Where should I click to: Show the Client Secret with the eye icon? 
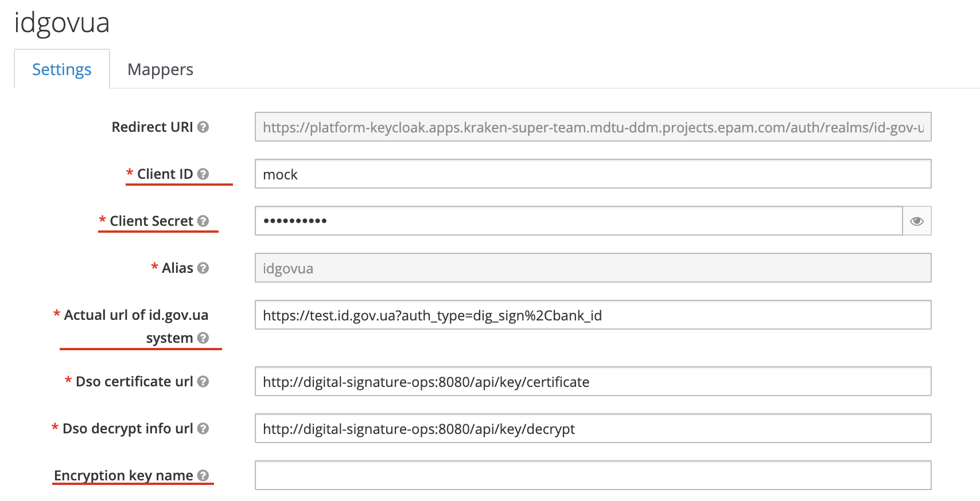coord(916,221)
